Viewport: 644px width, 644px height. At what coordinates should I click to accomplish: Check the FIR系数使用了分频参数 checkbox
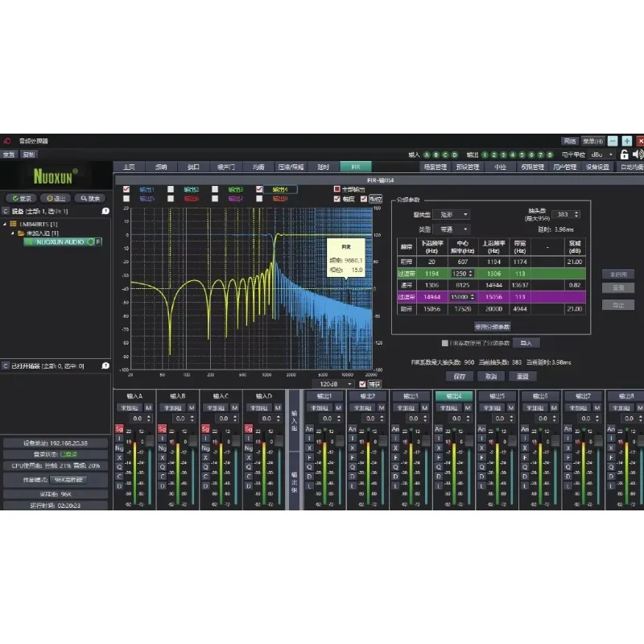pos(444,343)
